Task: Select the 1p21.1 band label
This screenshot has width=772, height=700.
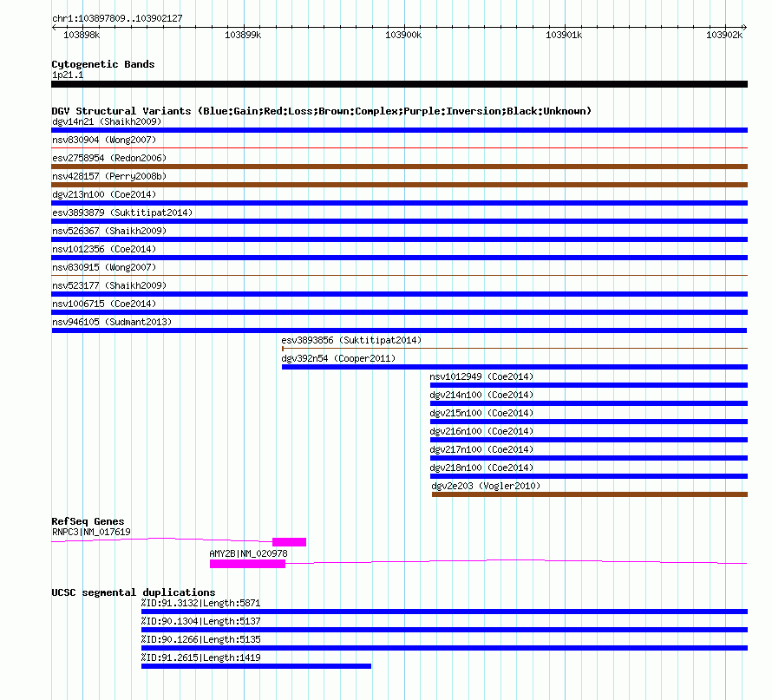Action: 68,75
